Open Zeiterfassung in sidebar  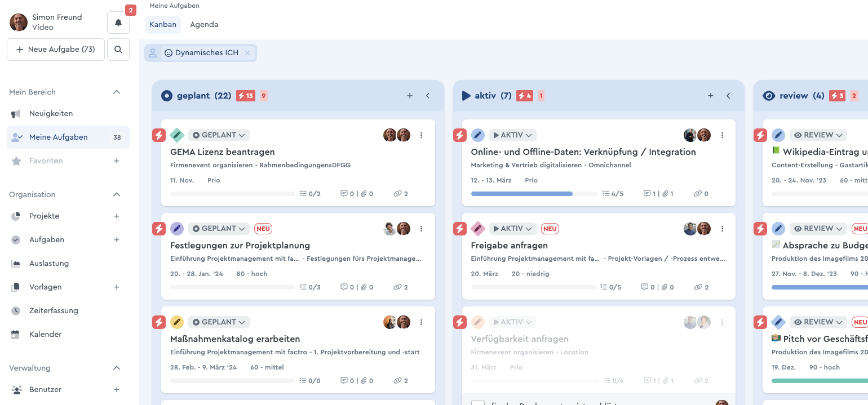[54, 311]
